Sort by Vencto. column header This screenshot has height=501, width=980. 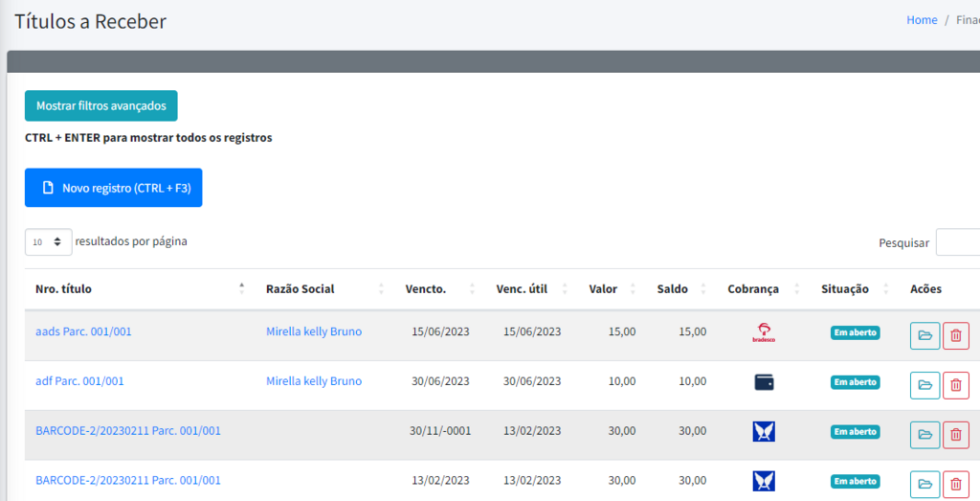426,289
